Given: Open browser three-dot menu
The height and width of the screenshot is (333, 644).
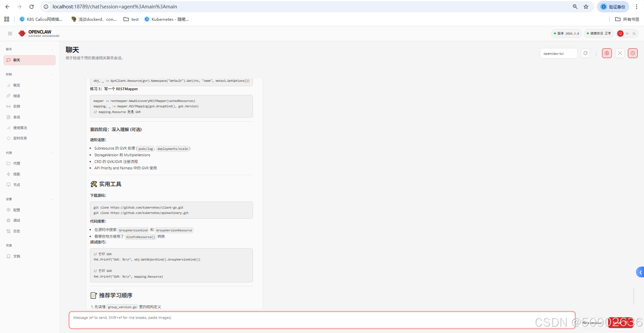Looking at the screenshot, I should pyautogui.click(x=637, y=7).
